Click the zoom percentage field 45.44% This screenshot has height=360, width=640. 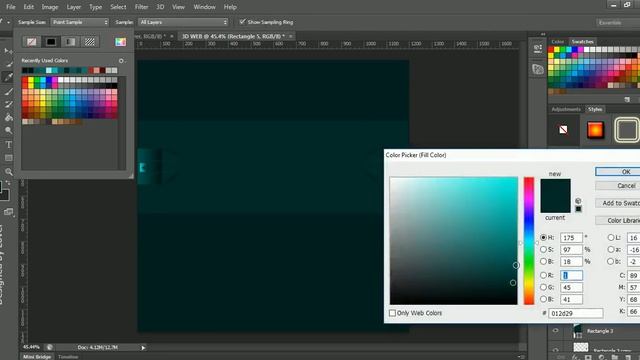tap(32, 347)
